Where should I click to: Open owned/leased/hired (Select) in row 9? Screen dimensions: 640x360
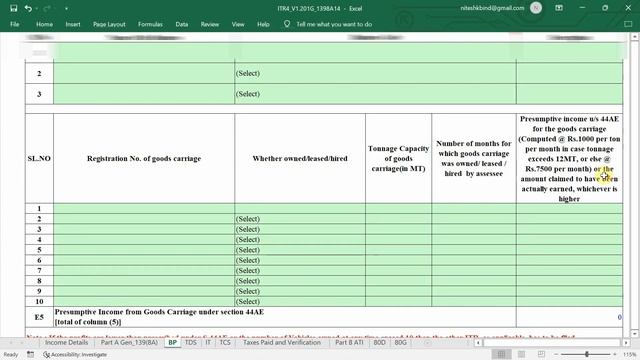click(300, 291)
